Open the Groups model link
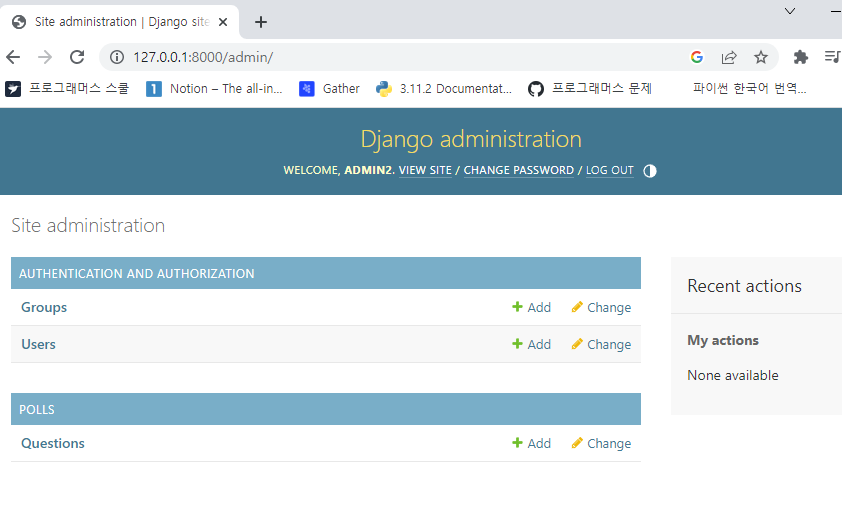Viewport: 842px width, 506px height. (44, 307)
